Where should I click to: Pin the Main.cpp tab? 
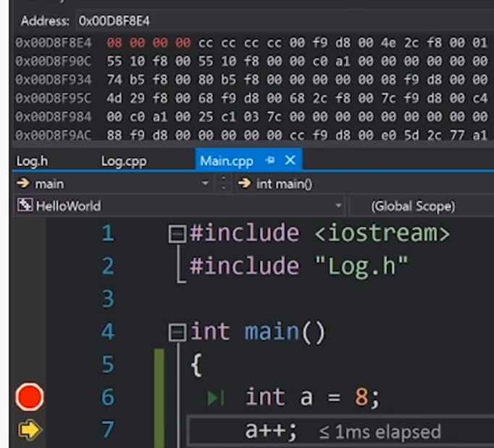coord(270,160)
